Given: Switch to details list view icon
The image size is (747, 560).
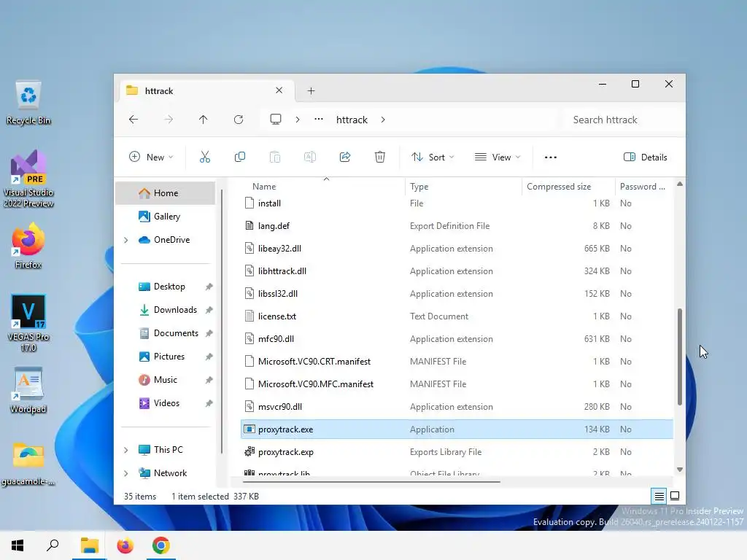Looking at the screenshot, I should (x=659, y=496).
